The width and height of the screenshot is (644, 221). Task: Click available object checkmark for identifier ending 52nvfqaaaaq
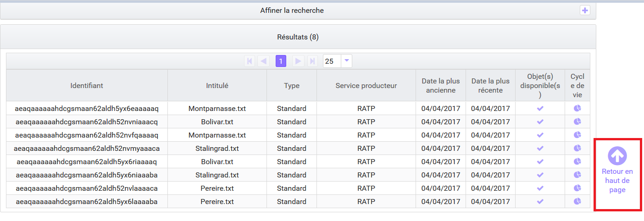pos(540,135)
